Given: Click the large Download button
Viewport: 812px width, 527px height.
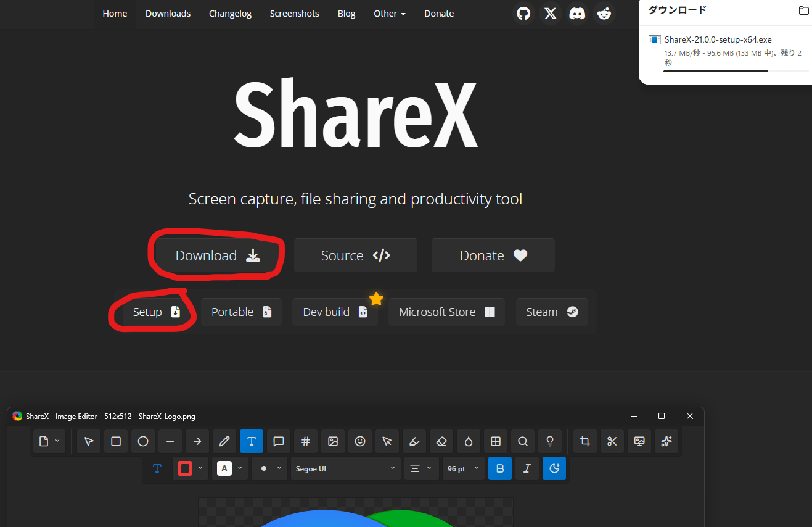Looking at the screenshot, I should [x=217, y=255].
